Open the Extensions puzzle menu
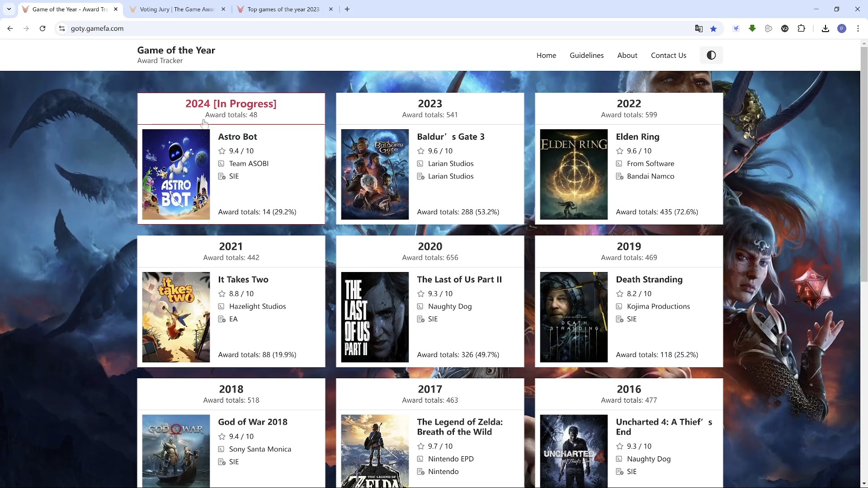868x488 pixels. pyautogui.click(x=801, y=28)
